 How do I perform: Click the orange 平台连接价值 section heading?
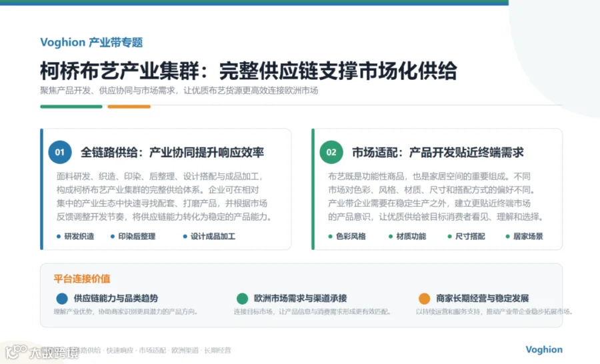click(x=82, y=279)
